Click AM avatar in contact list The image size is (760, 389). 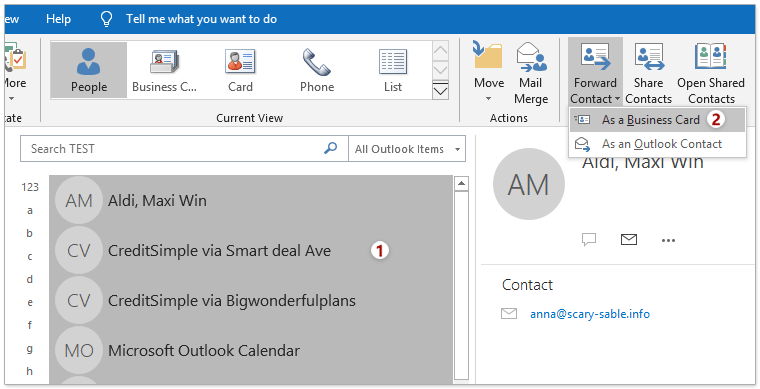(x=79, y=201)
